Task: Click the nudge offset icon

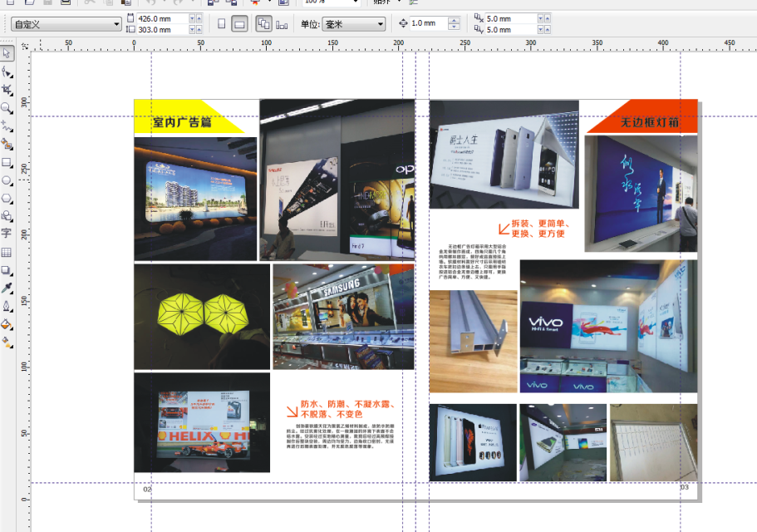Action: pos(403,23)
